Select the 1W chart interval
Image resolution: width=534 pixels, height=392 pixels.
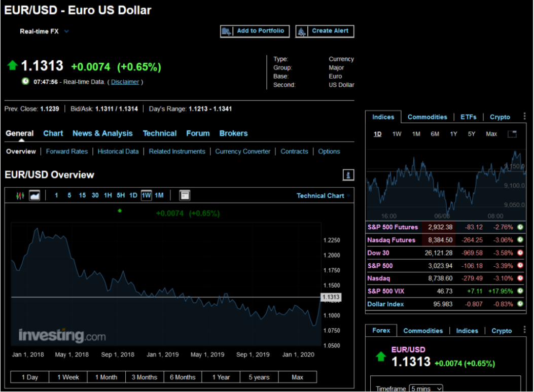coord(147,195)
